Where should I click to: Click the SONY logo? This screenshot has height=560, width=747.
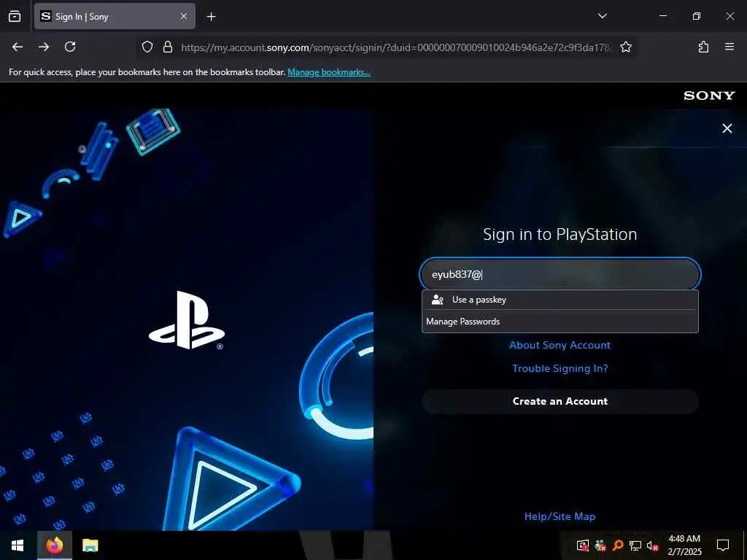709,96
